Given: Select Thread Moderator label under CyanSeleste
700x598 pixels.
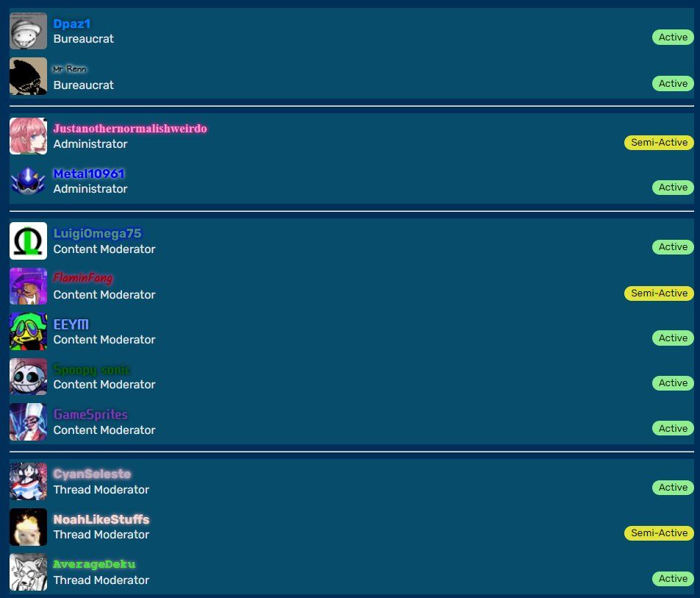Looking at the screenshot, I should click(101, 490).
